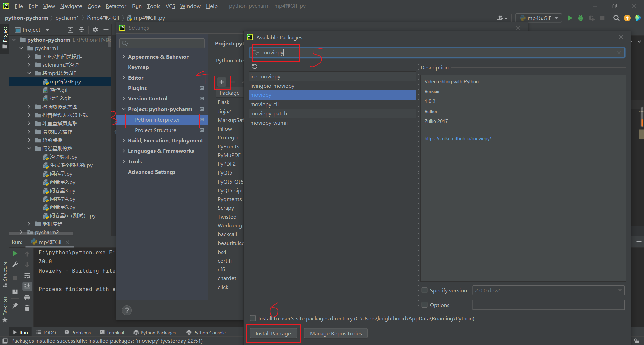Print the Run console output

point(27,297)
